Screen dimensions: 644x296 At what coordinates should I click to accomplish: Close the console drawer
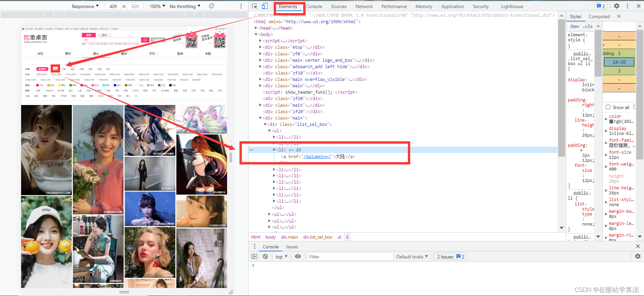(638, 246)
